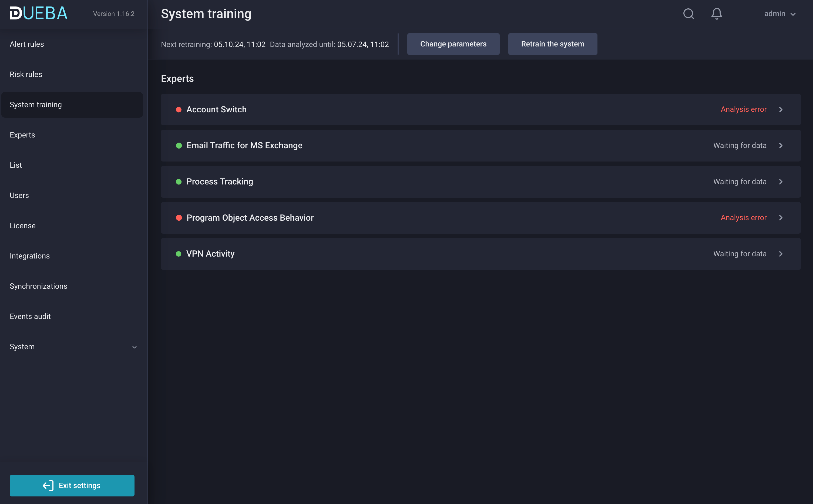The image size is (813, 504).
Task: Click the DUEBA logo
Action: click(38, 13)
